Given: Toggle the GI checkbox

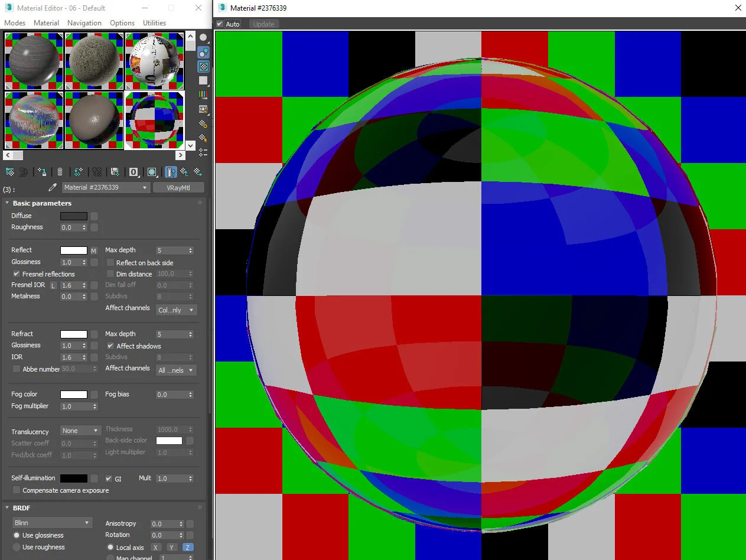Looking at the screenshot, I should coord(109,478).
